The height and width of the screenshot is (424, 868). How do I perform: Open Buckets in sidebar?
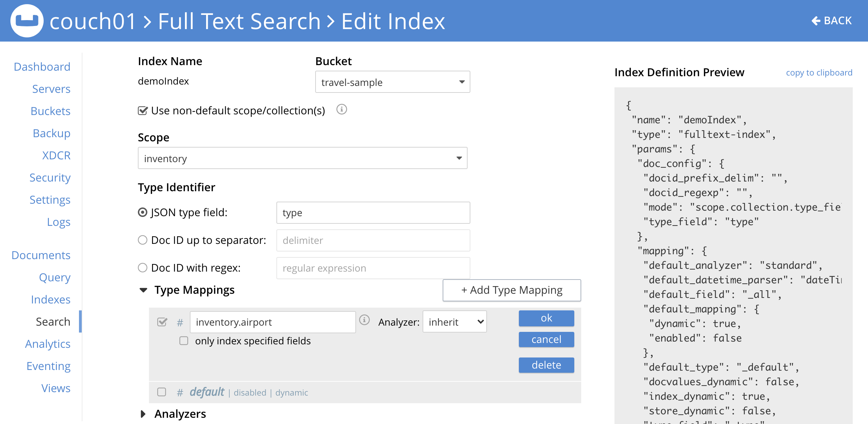[x=51, y=111]
